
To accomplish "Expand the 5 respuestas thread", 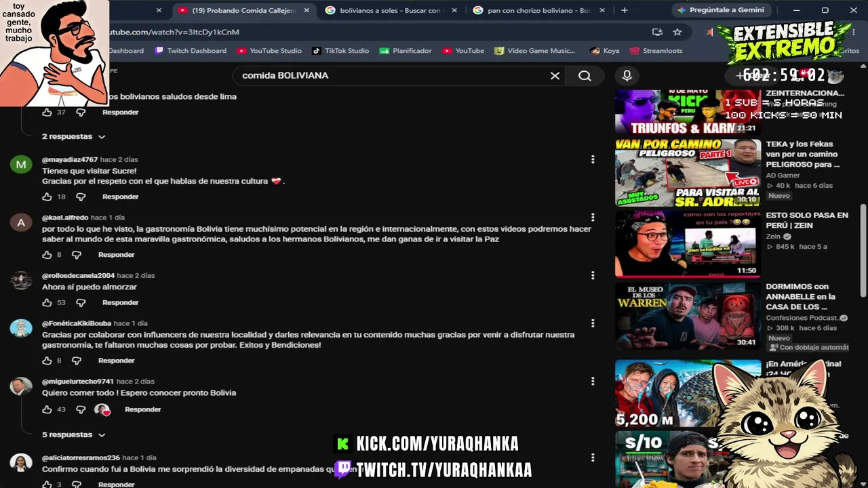I will [x=73, y=434].
